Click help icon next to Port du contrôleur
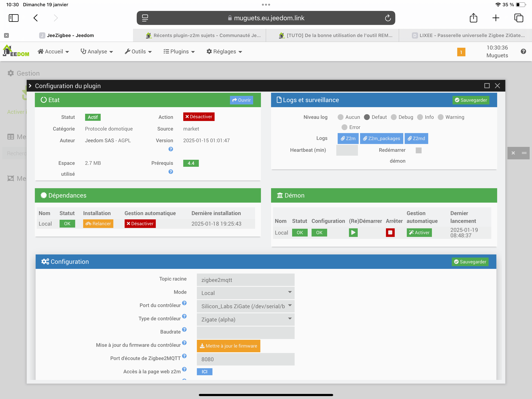This screenshot has width=532, height=399. click(x=184, y=303)
